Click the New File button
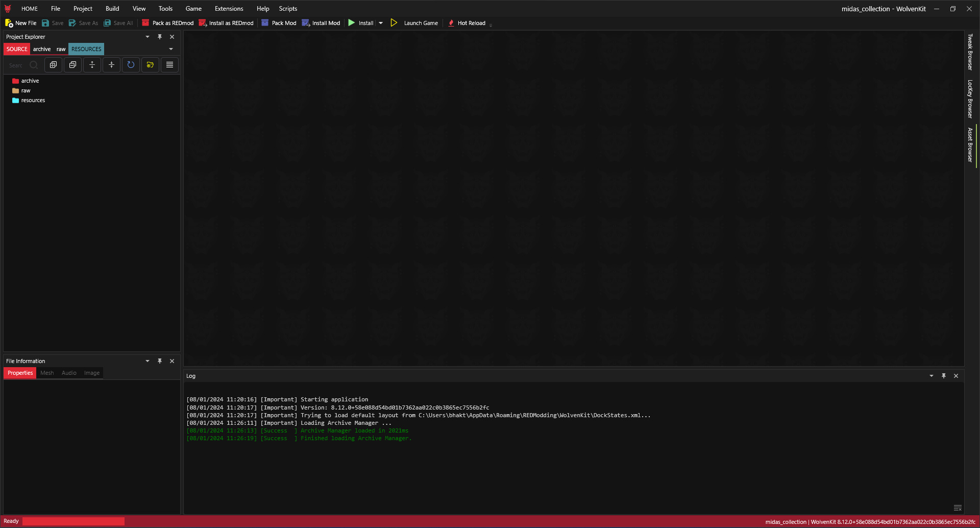Image resolution: width=980 pixels, height=528 pixels. (21, 23)
